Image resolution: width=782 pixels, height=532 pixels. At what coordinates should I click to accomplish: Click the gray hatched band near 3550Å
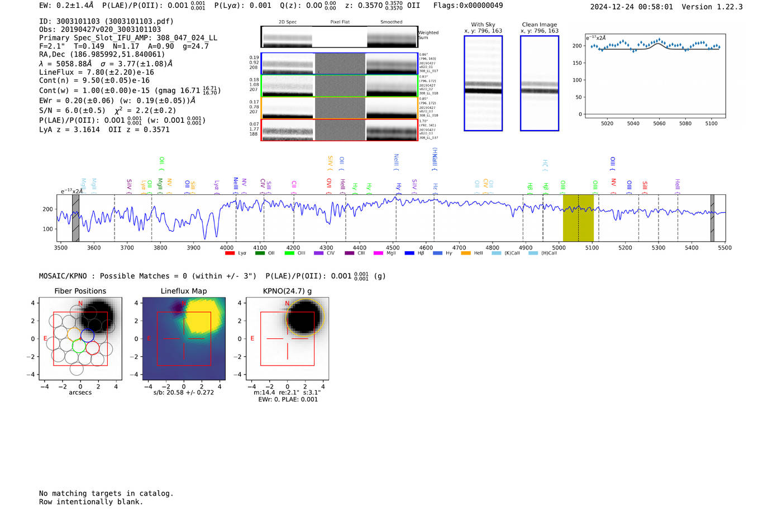click(75, 218)
